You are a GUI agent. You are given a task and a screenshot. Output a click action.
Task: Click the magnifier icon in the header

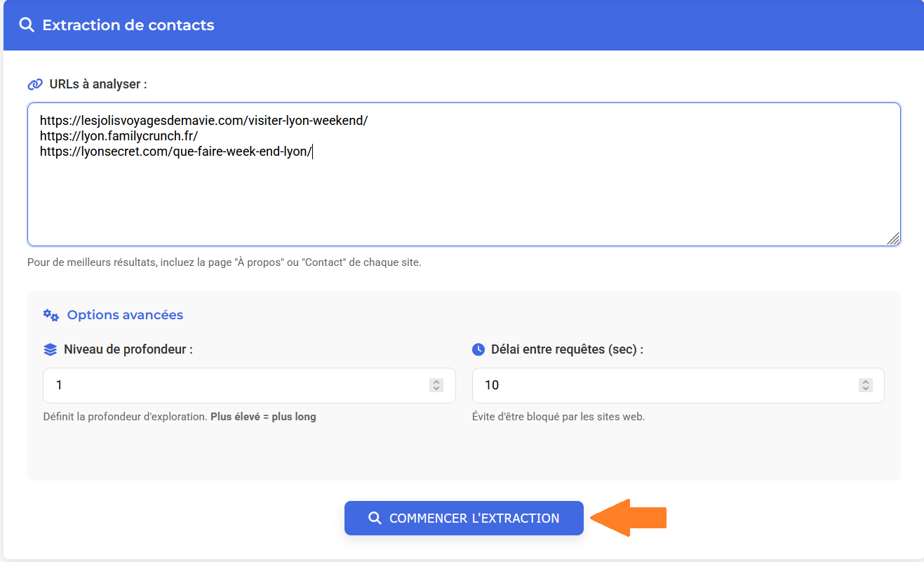(x=27, y=25)
